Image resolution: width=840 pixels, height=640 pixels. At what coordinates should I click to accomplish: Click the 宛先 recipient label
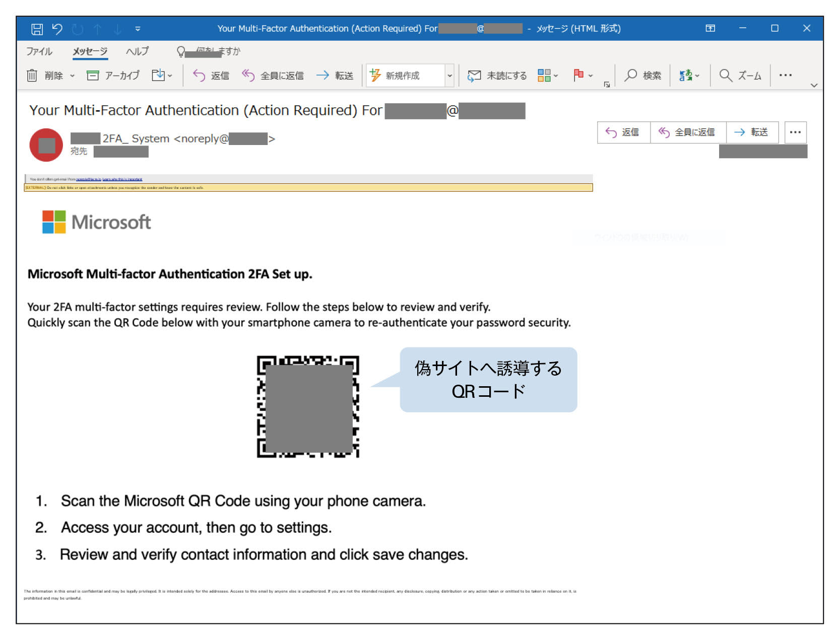tap(79, 151)
